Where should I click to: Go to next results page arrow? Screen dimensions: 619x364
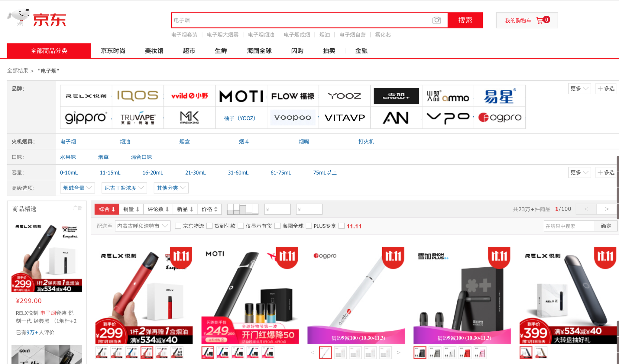pyautogui.click(x=607, y=209)
